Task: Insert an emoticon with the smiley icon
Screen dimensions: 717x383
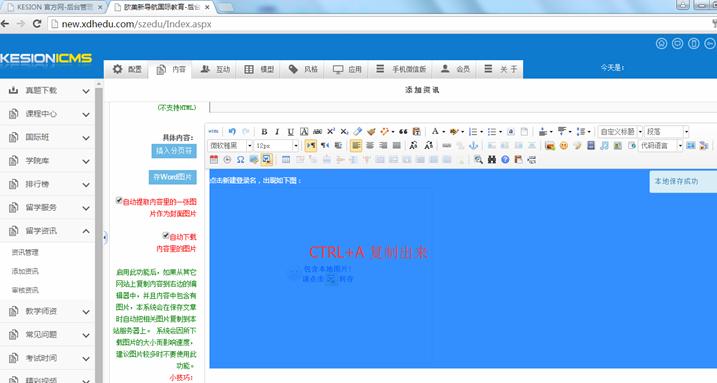Action: [x=563, y=145]
